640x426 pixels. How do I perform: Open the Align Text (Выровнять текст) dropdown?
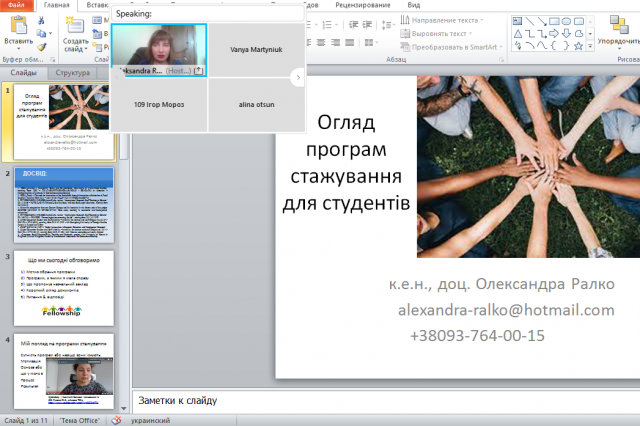(441, 33)
